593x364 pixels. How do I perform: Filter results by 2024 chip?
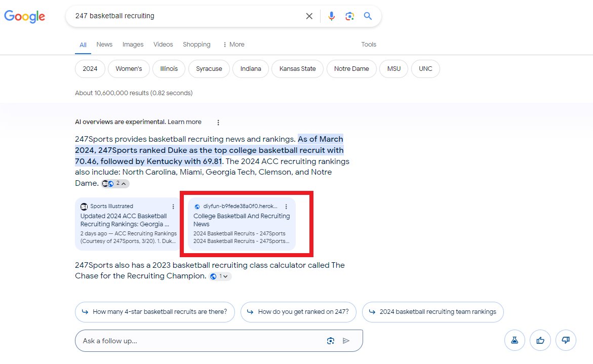pos(90,69)
